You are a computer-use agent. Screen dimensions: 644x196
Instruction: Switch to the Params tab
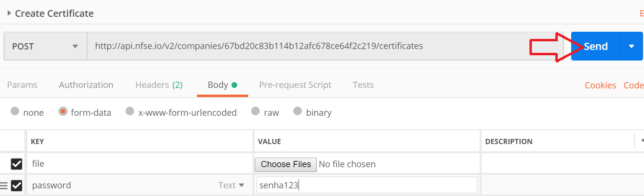pyautogui.click(x=22, y=85)
